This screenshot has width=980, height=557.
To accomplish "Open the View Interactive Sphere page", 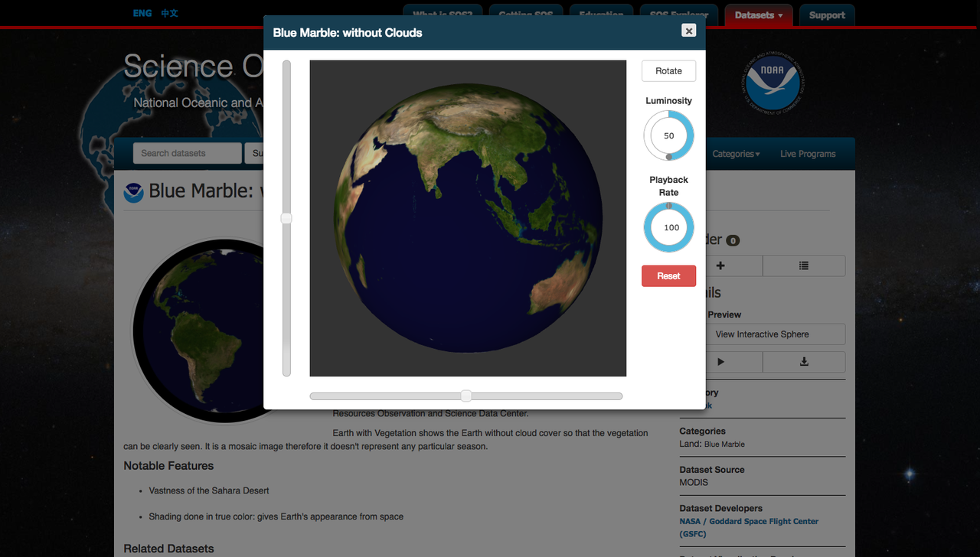I will click(x=761, y=334).
